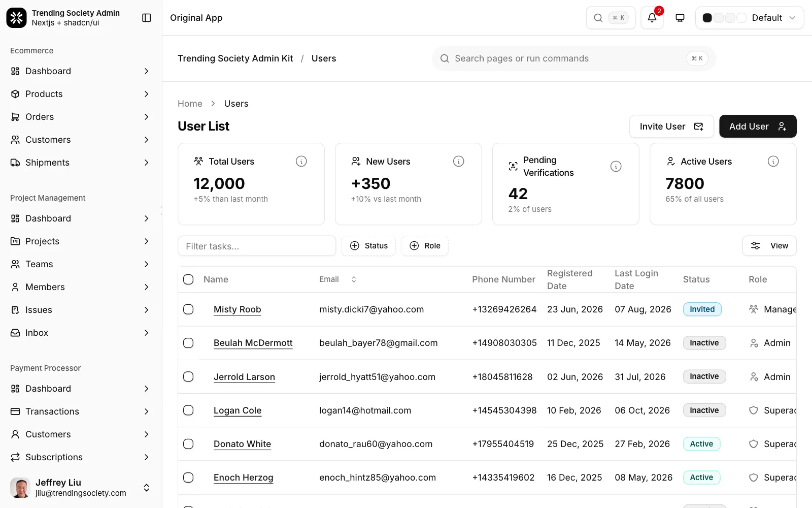Check the Misty Roob row checkbox
This screenshot has height=508, width=812.
tap(188, 309)
